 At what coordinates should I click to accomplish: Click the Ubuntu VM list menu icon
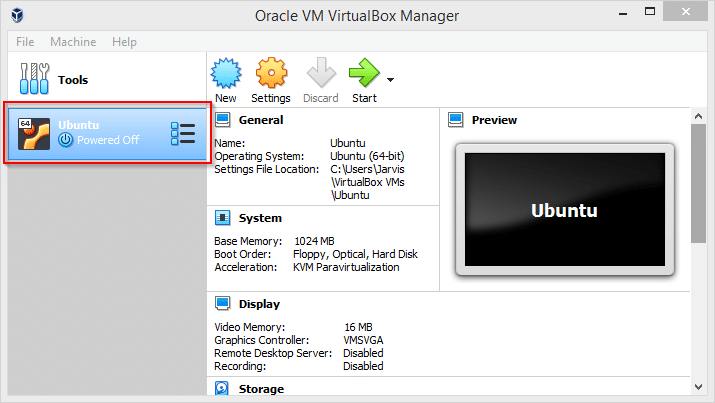click(183, 133)
